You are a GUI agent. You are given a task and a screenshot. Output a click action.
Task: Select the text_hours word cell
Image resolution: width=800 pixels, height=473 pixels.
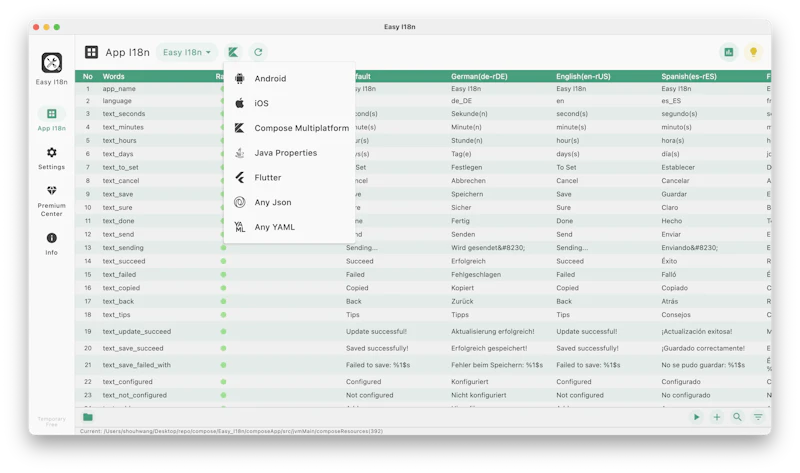(x=119, y=140)
